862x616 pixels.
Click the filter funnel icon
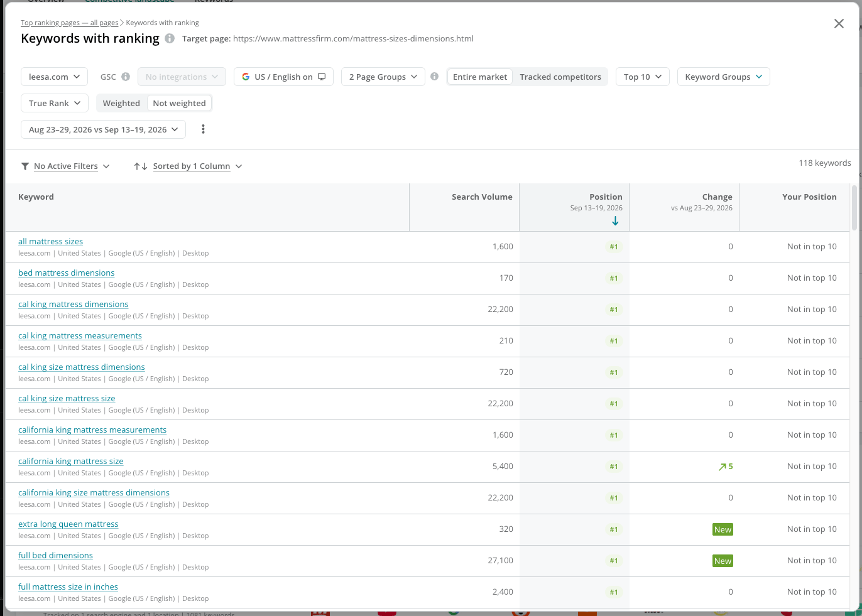pos(25,166)
